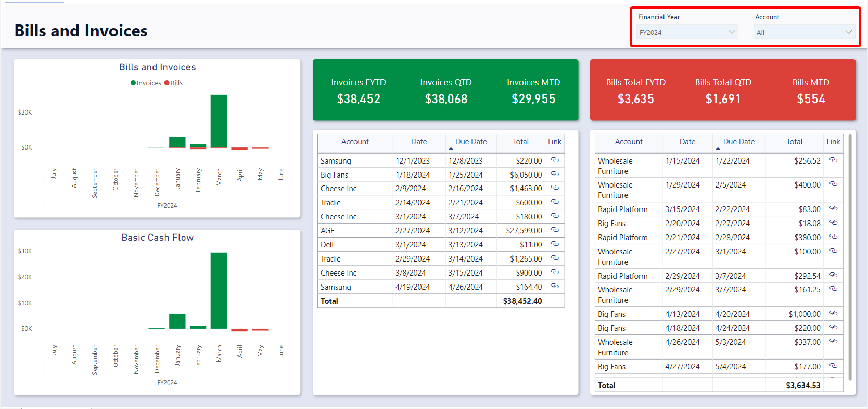Screen dimensions: 868x409
Task: Select January bar in Bills and Invoices chart
Action: click(x=177, y=142)
